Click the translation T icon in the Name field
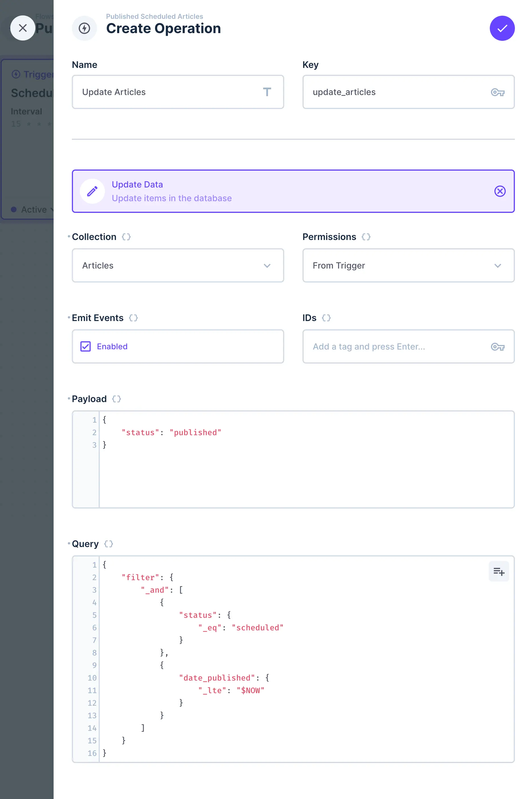 268,92
